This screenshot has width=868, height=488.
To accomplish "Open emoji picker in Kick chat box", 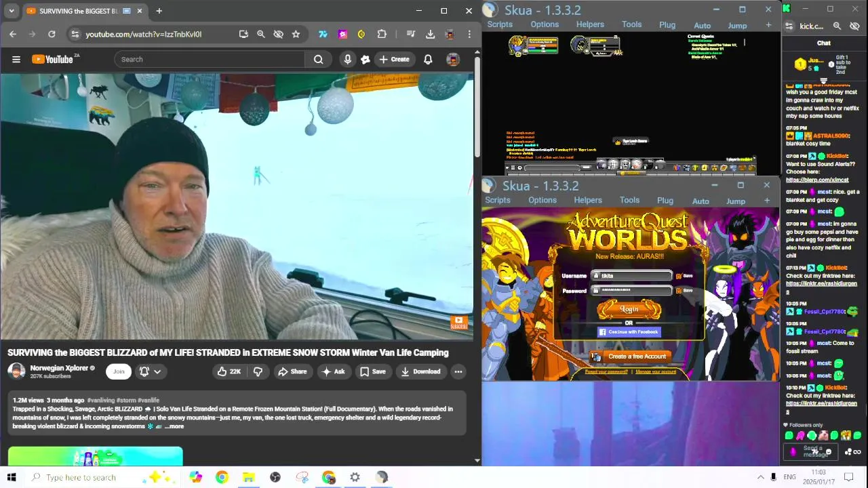I will (x=828, y=451).
